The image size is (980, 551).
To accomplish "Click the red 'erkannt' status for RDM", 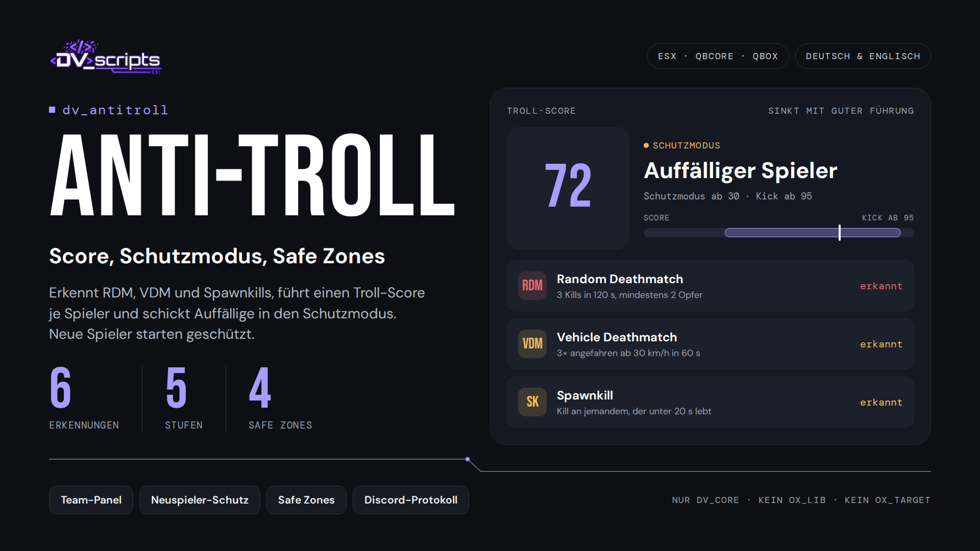I will click(881, 286).
